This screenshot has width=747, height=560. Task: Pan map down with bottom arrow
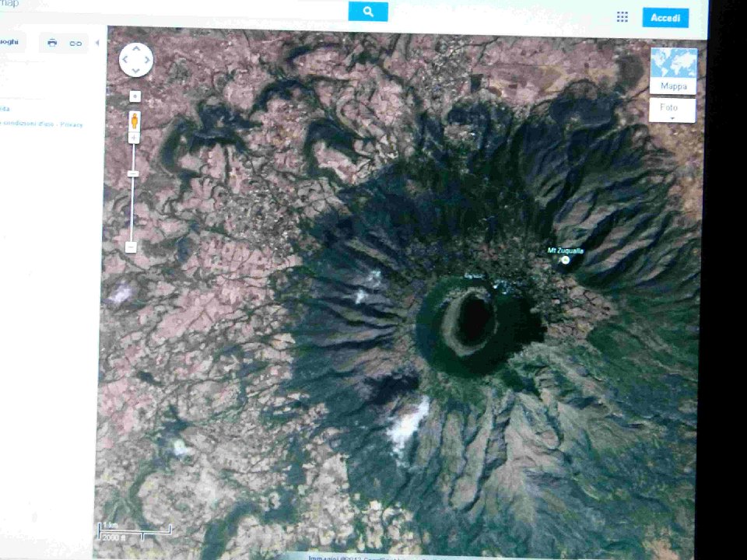pyautogui.click(x=135, y=71)
